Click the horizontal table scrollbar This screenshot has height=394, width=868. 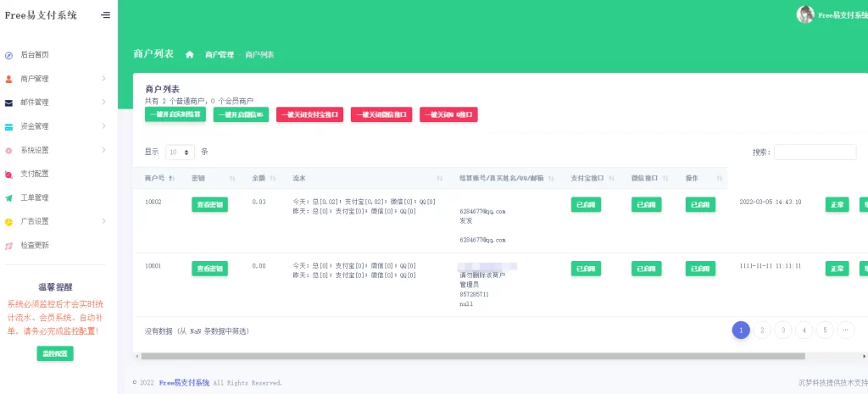473,357
